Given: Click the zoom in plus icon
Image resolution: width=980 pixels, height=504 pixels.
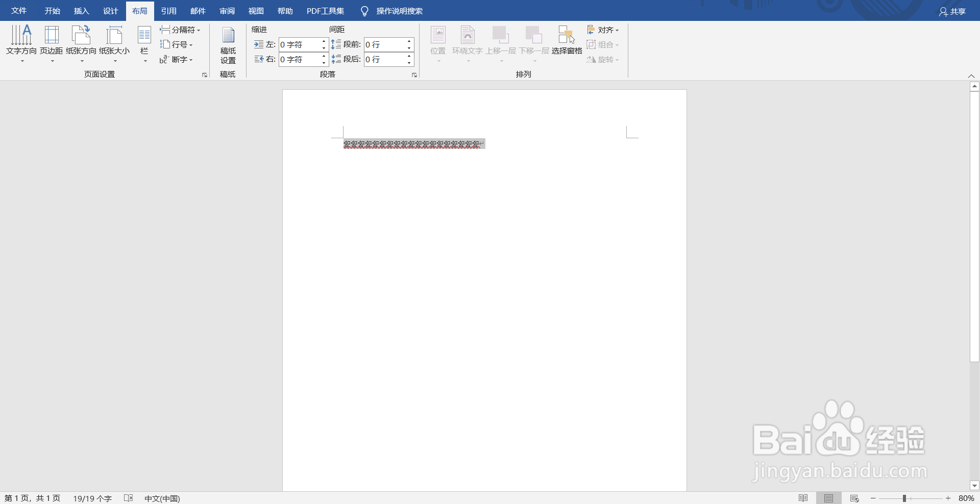Looking at the screenshot, I should pos(948,498).
